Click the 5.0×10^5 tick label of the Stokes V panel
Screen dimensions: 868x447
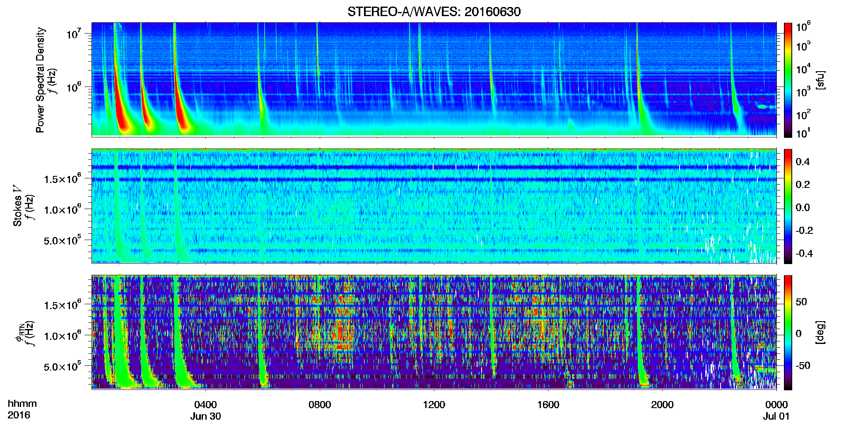click(62, 240)
